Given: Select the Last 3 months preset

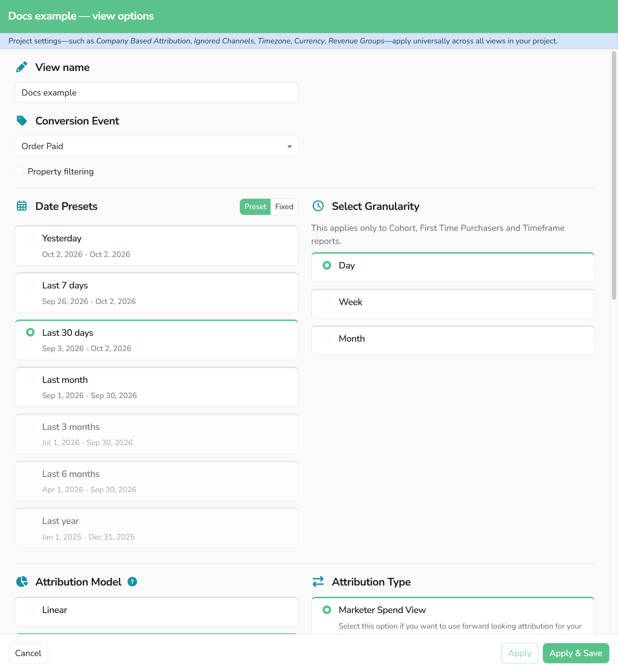Looking at the screenshot, I should 157,434.
